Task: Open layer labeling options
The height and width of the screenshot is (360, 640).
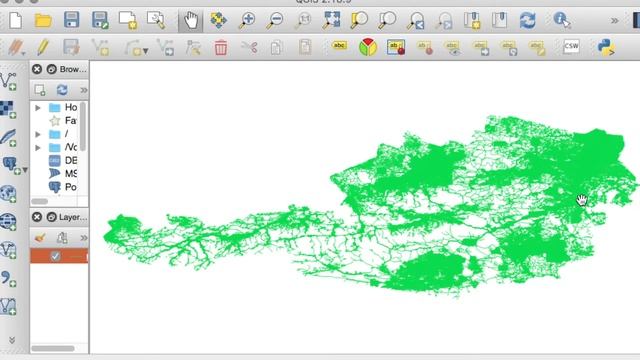Action: tap(339, 46)
